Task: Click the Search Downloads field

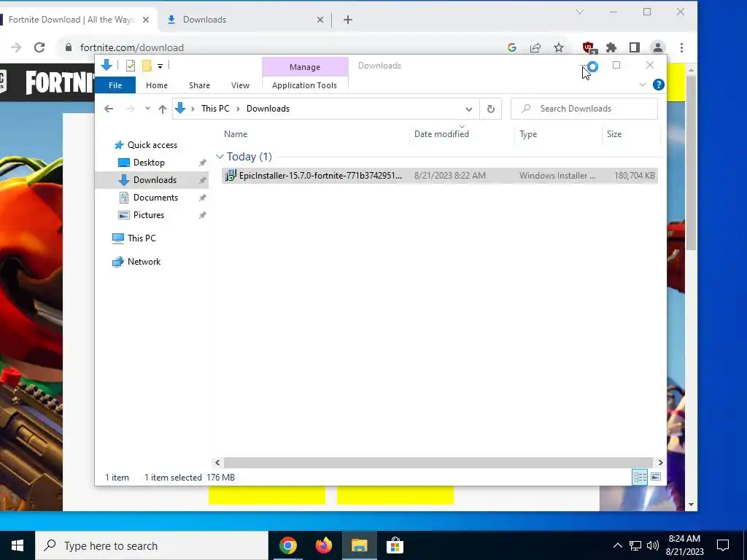Action: [x=584, y=109]
